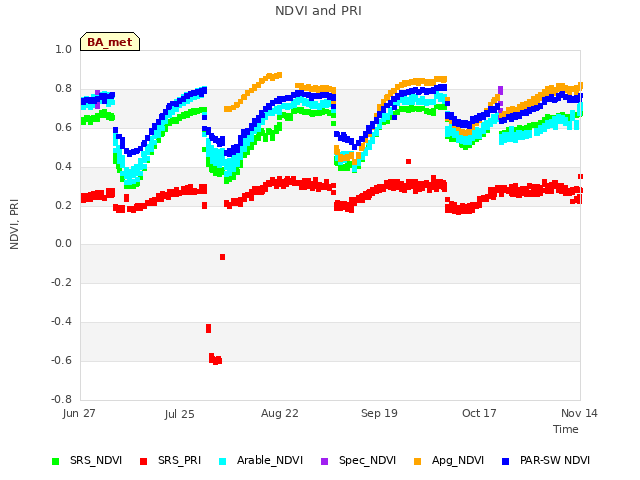Click the 0.8 y-axis tick label
Viewport: 640px width, 480px height.
[64, 88]
